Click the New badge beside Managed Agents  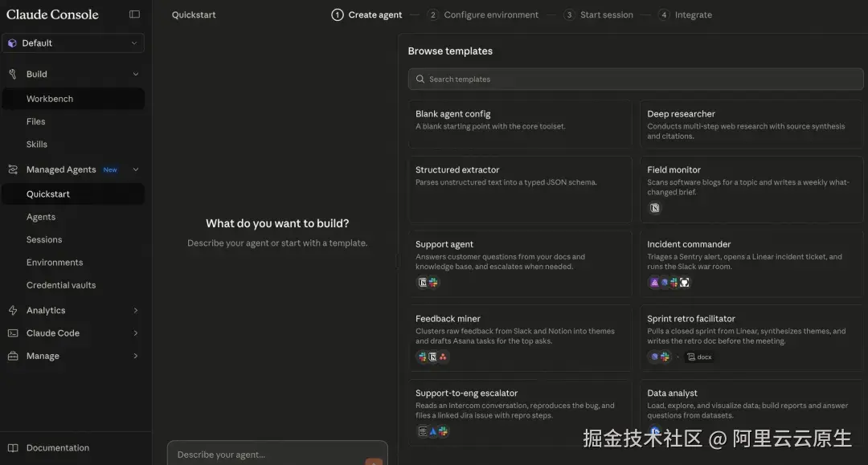pos(110,169)
